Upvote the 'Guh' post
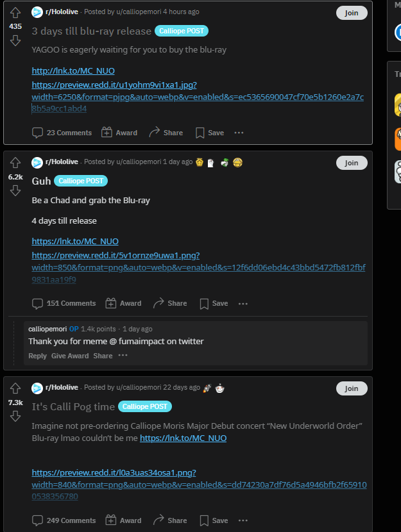The image size is (401, 532). [15, 163]
